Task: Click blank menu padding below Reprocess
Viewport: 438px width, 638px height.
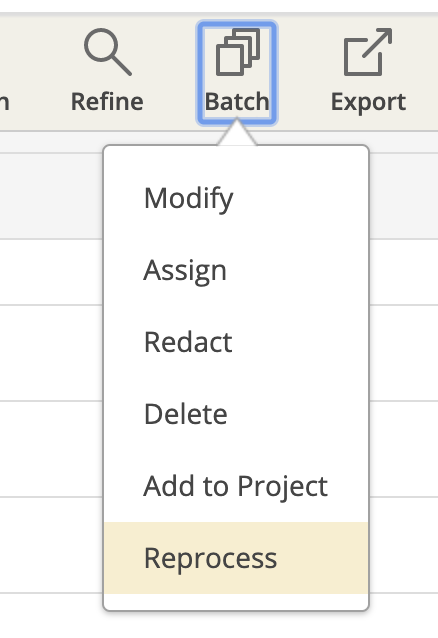Action: pos(236,601)
